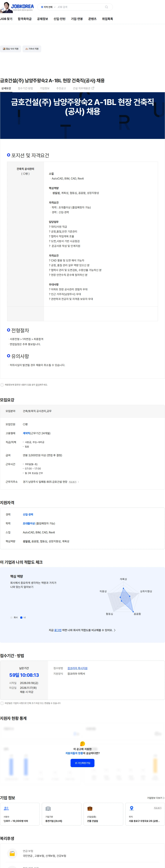Click the blue 나 legend swatch
Viewport: 165px width, 868px height.
pyautogui.click(x=21, y=618)
